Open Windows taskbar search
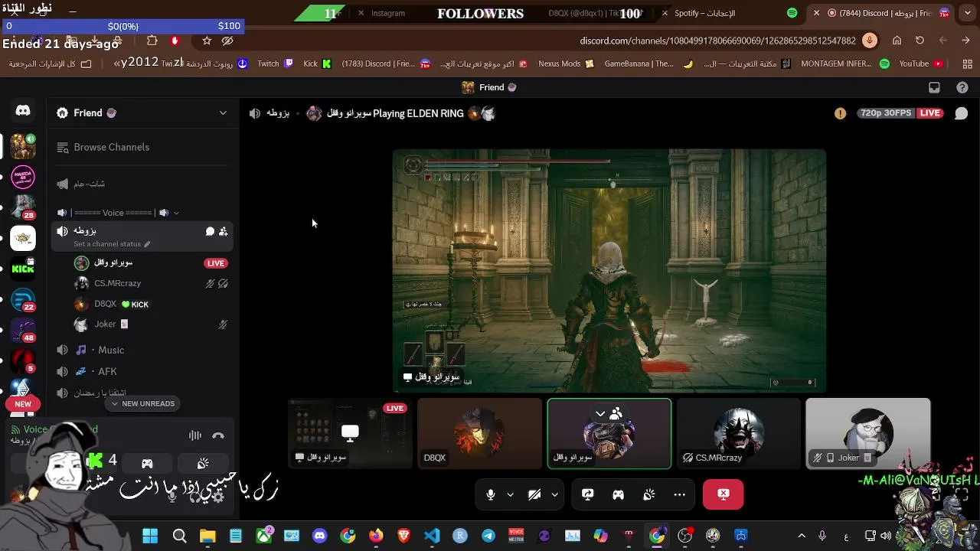Image resolution: width=980 pixels, height=551 pixels. [179, 536]
